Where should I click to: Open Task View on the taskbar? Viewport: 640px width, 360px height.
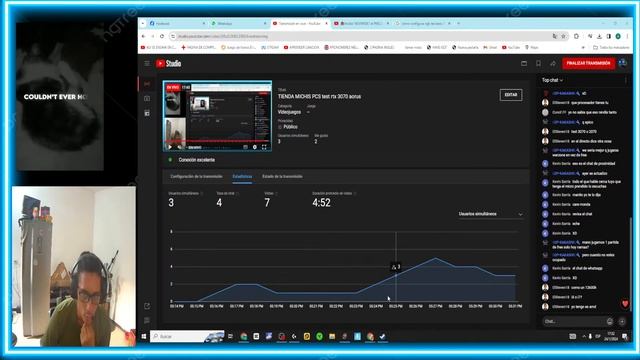231,336
